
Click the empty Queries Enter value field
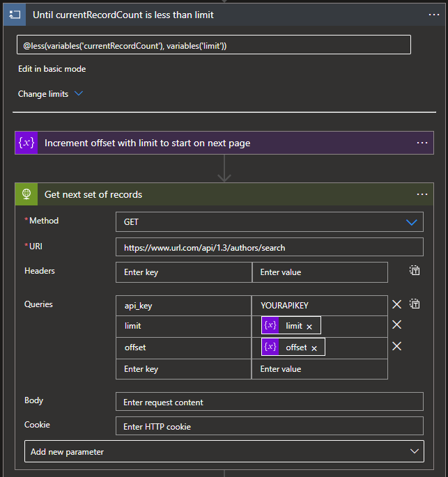point(320,369)
